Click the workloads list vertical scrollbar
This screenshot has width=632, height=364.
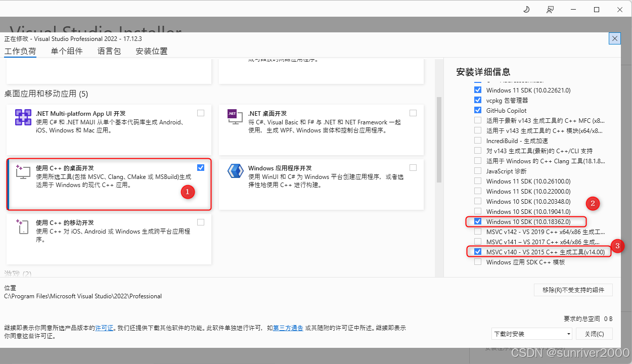[439, 140]
